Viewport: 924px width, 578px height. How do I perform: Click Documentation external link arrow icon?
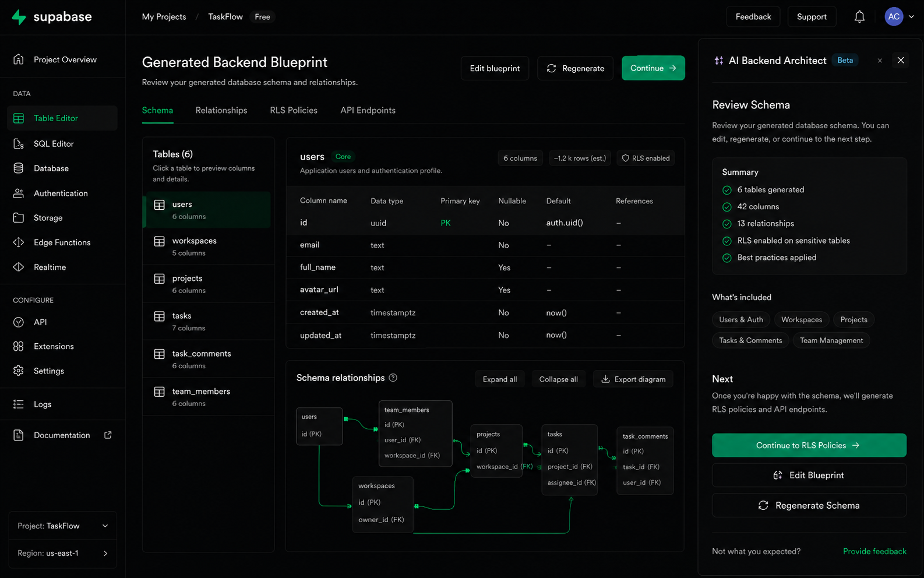click(108, 435)
